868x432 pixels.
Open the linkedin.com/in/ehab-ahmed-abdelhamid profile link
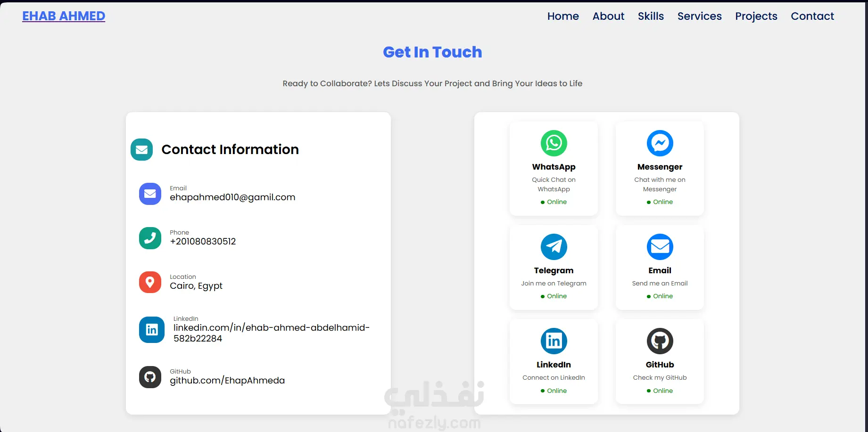point(272,333)
